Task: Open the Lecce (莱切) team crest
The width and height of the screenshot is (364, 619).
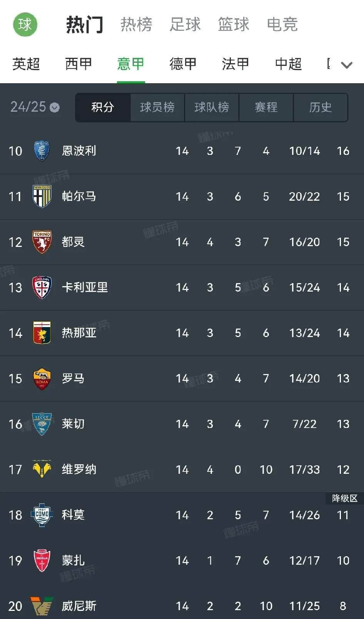Action: 42,424
